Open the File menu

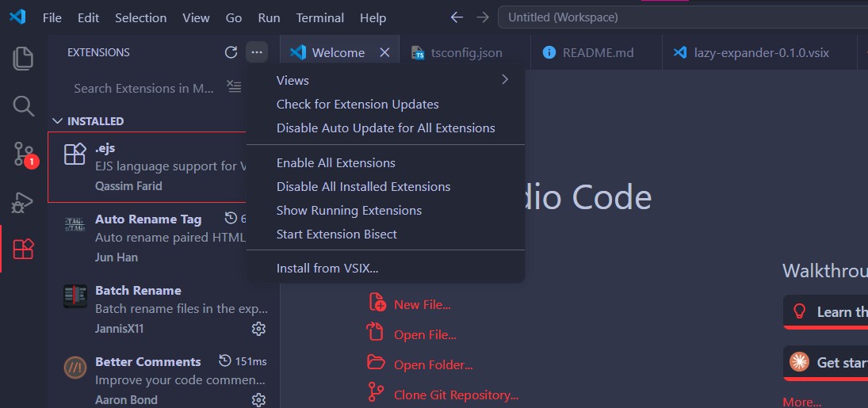point(52,17)
